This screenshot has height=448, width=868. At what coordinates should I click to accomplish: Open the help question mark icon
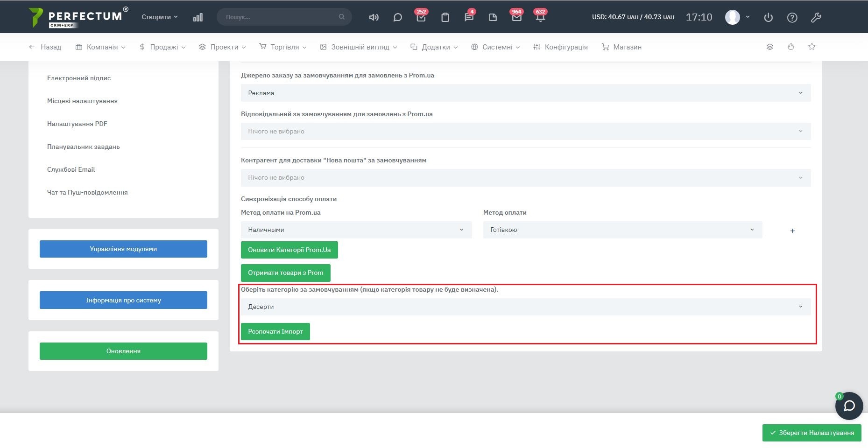(792, 17)
